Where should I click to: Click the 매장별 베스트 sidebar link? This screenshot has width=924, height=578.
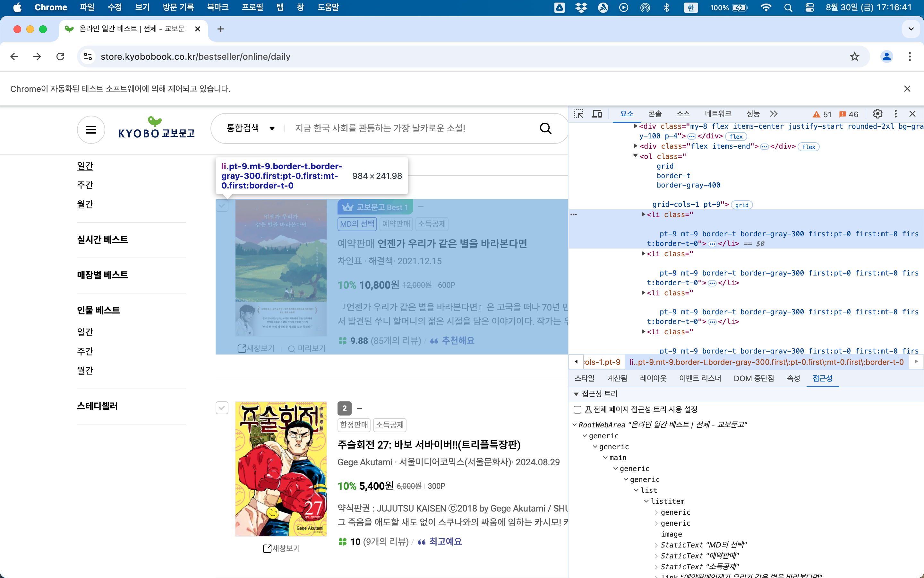(x=102, y=275)
